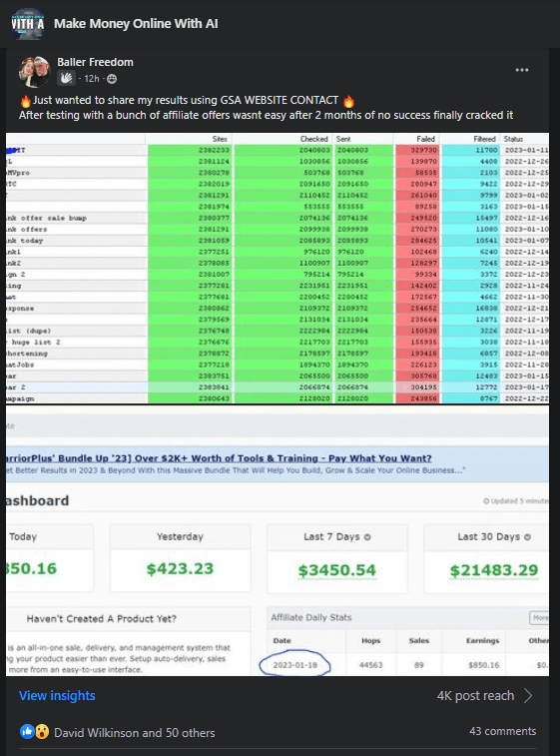Click the More button in Affiliate Daily Stats
The width and height of the screenshot is (560, 756).
(x=539, y=617)
